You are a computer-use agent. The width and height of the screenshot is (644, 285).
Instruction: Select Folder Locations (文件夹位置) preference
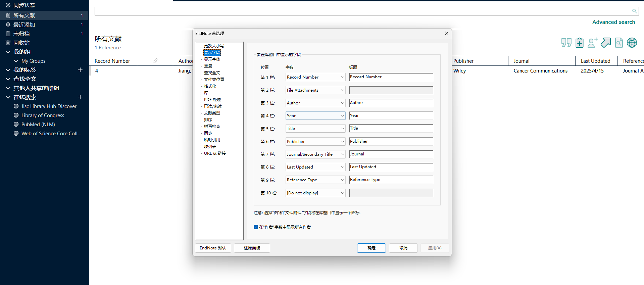click(x=214, y=80)
